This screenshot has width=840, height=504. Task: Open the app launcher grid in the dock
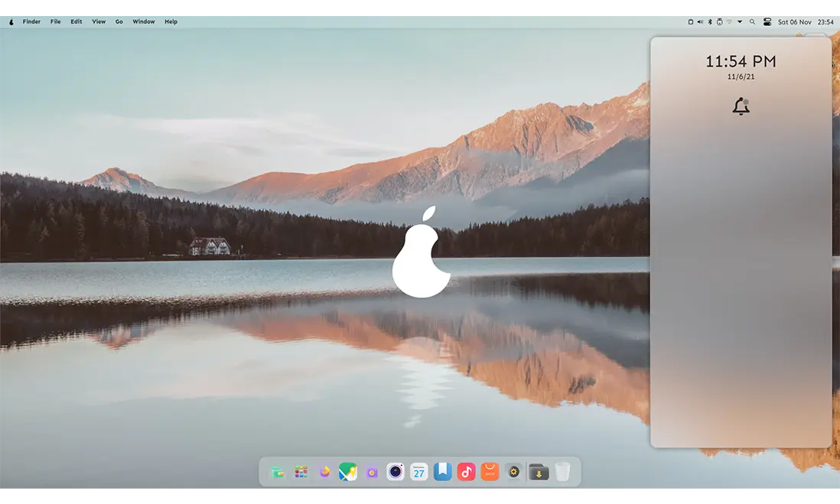tap(301, 472)
